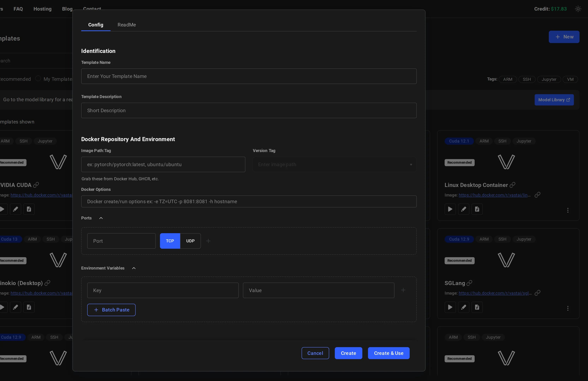Add port using the plus icon beside UDP
This screenshot has height=381, width=588.
click(208, 241)
